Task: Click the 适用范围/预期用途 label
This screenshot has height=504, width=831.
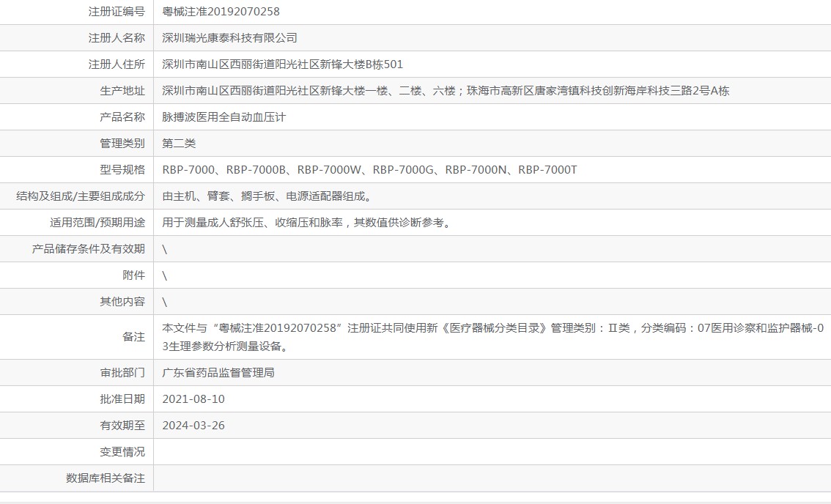Action: (97, 223)
